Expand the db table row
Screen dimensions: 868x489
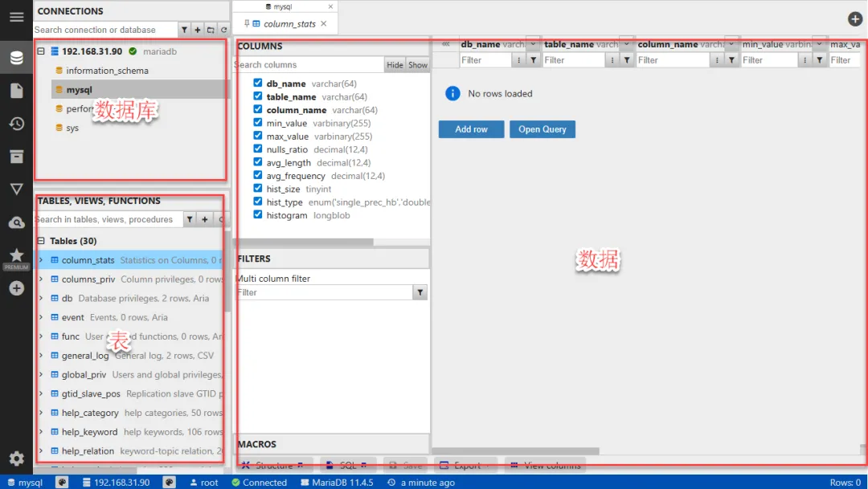(x=41, y=298)
